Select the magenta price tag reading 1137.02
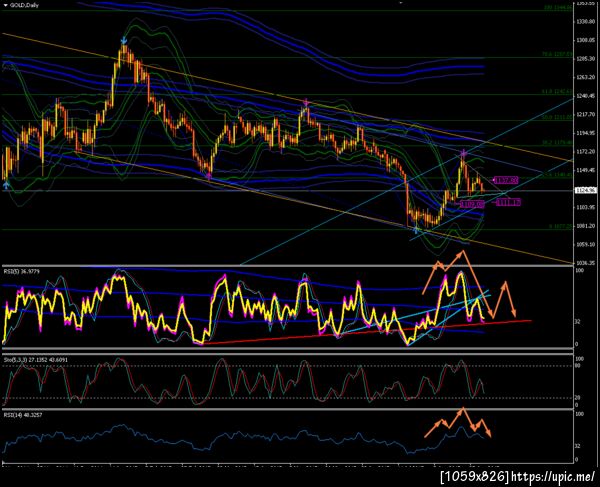 click(x=506, y=180)
